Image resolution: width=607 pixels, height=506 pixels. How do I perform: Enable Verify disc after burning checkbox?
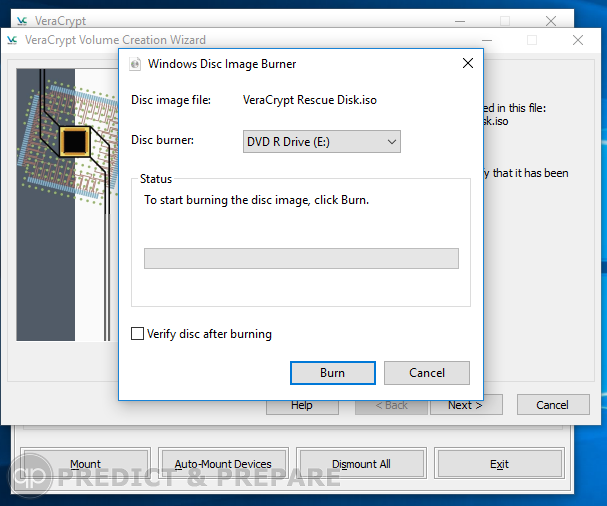(x=137, y=334)
